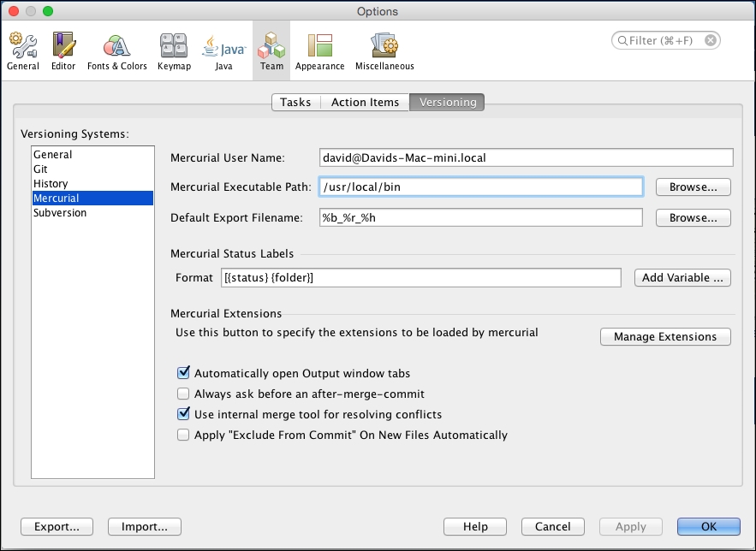Click the Manage Extensions button
This screenshot has width=756, height=551.
[x=664, y=336]
